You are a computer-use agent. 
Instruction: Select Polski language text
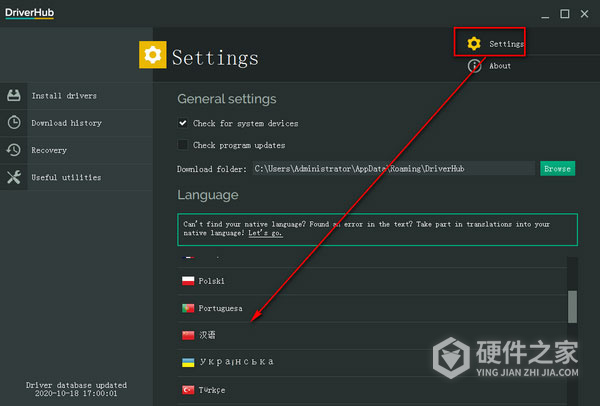tap(211, 281)
